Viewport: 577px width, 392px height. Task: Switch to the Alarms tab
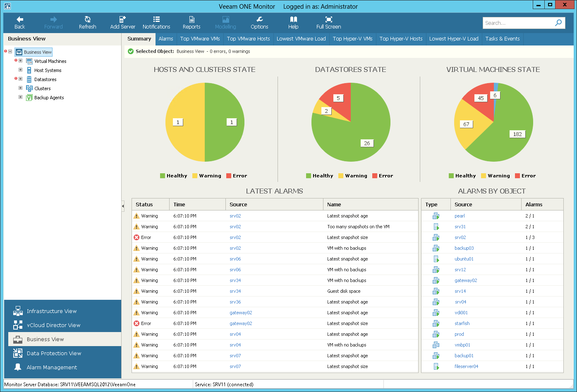point(166,39)
